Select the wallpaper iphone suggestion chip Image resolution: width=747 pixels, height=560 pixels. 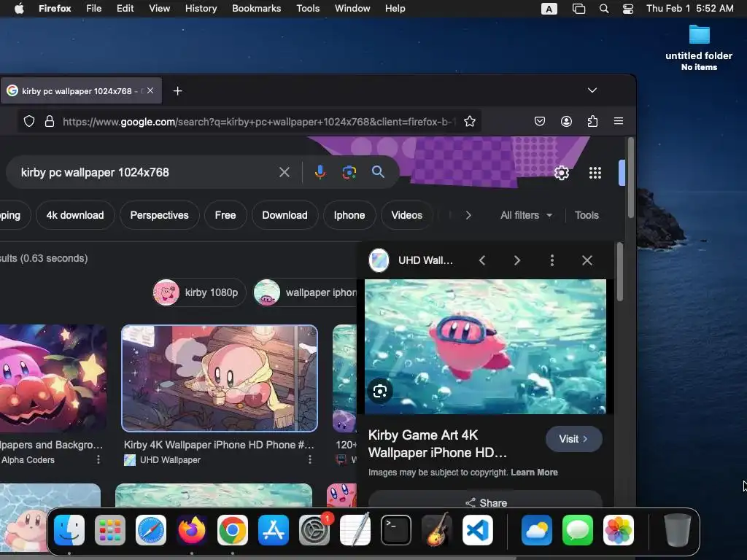(x=305, y=292)
